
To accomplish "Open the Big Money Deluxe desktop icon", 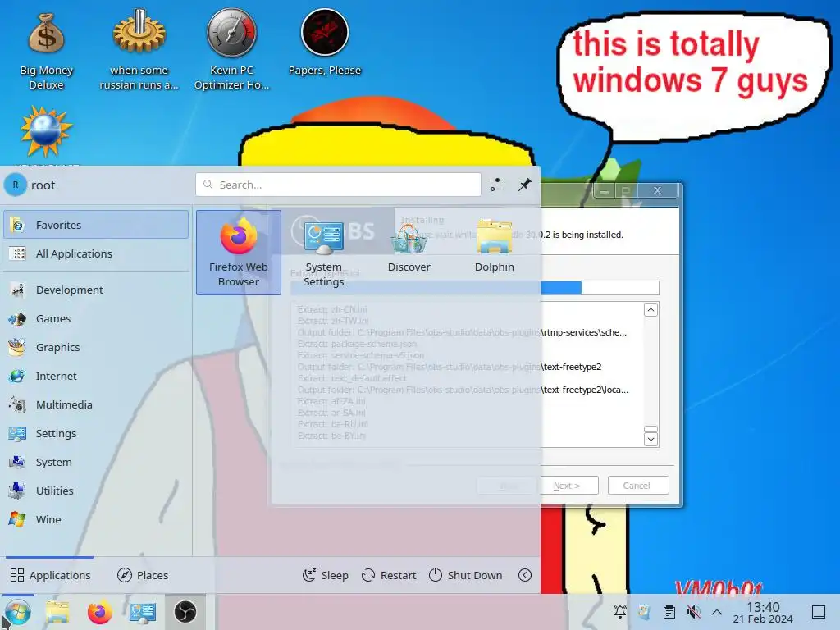I will [x=46, y=51].
